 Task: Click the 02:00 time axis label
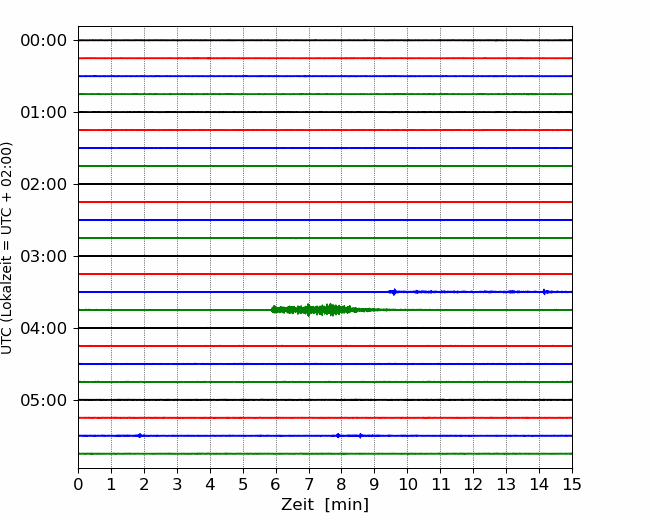(x=44, y=185)
